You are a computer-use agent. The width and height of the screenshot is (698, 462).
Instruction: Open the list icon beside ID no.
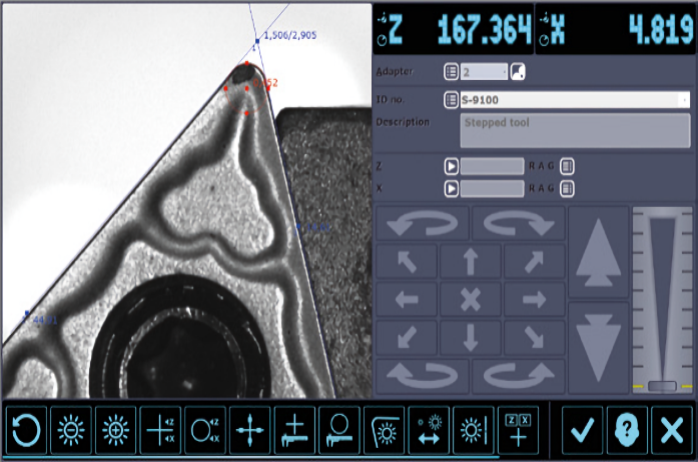[451, 100]
